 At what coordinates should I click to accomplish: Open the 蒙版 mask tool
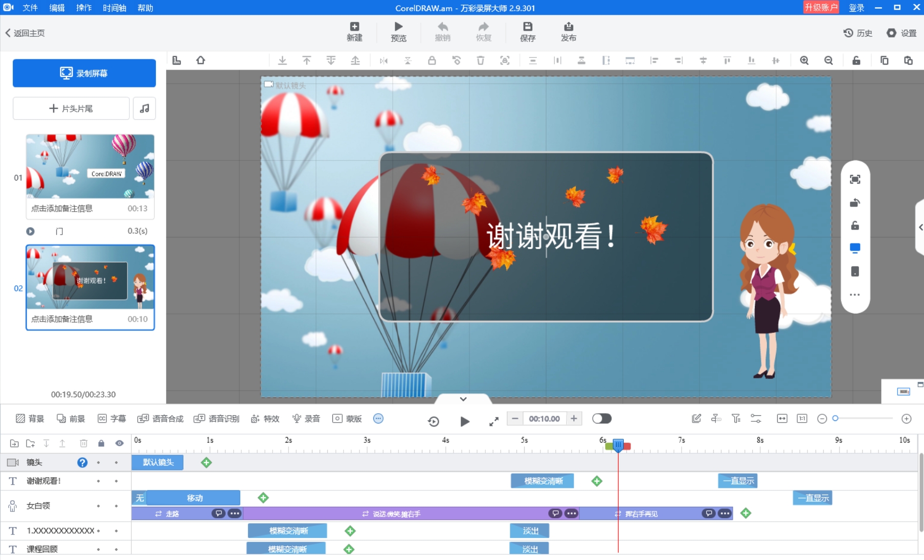(347, 418)
